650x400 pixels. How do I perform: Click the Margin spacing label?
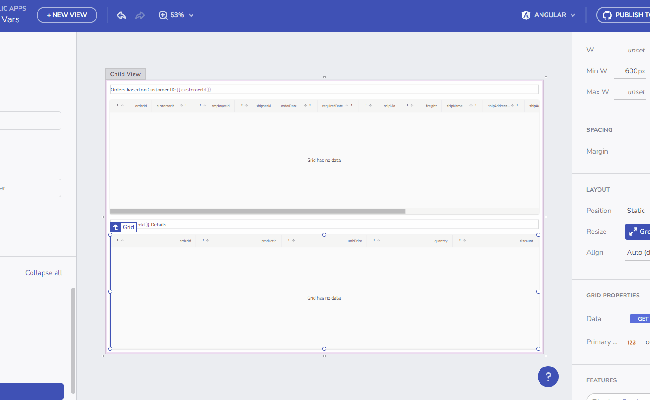(597, 151)
